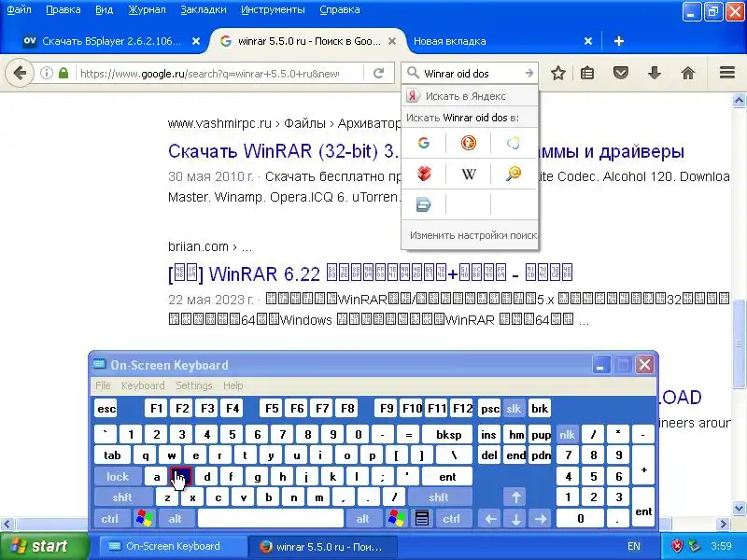Click the up arrow key on On-Screen Keyboard
747x560 pixels.
516,497
